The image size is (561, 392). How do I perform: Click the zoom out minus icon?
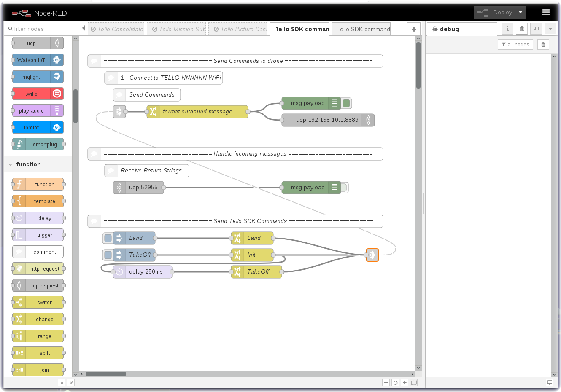point(386,383)
